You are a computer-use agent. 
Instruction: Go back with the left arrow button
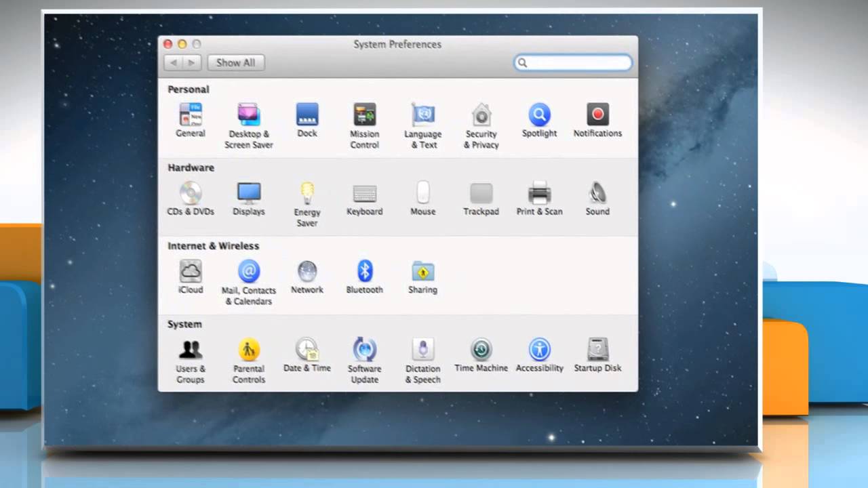click(x=174, y=62)
